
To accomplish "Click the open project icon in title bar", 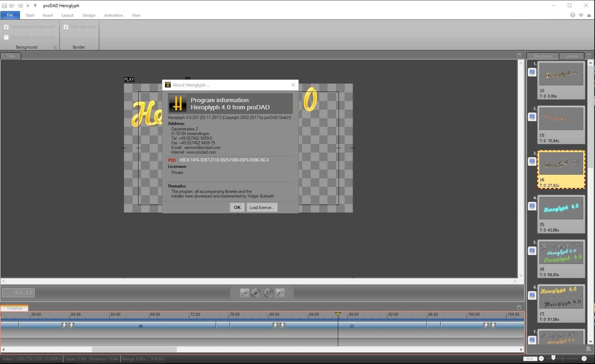I will click(x=12, y=6).
